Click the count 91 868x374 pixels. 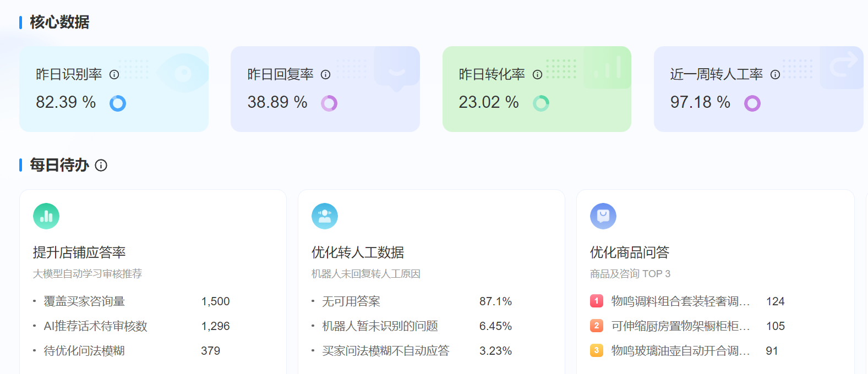point(772,351)
